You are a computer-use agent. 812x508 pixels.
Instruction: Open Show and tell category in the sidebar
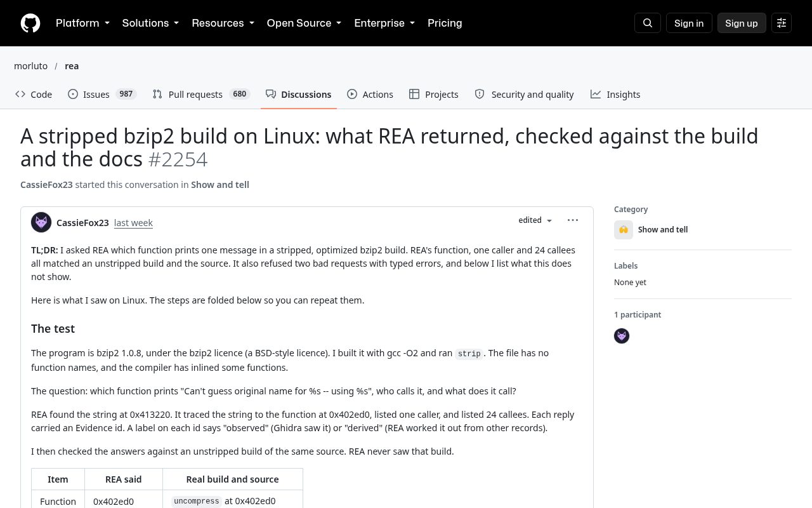click(663, 230)
